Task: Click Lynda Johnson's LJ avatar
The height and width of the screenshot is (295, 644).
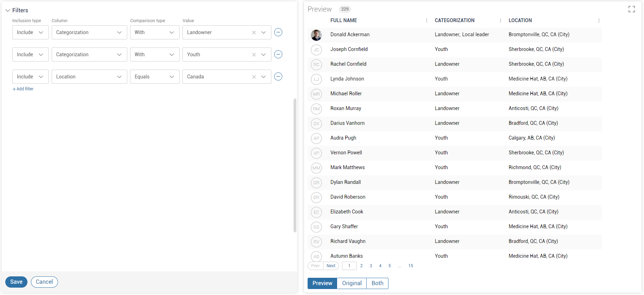Action: click(x=316, y=79)
